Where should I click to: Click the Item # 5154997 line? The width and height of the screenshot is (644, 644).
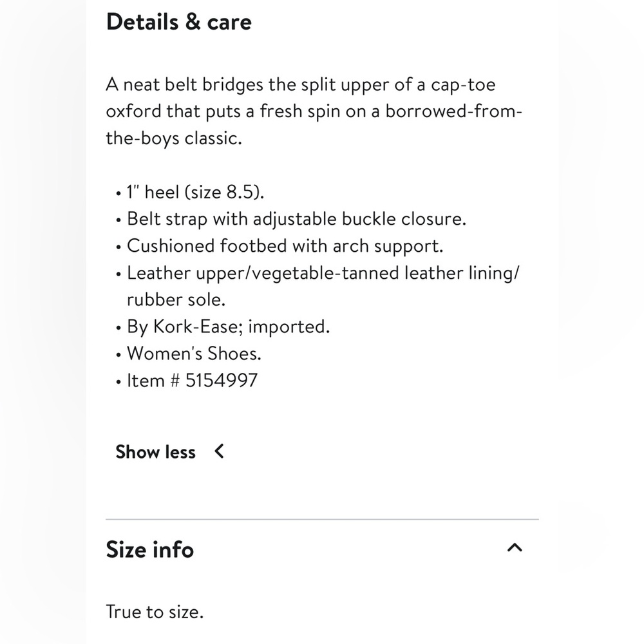(192, 381)
